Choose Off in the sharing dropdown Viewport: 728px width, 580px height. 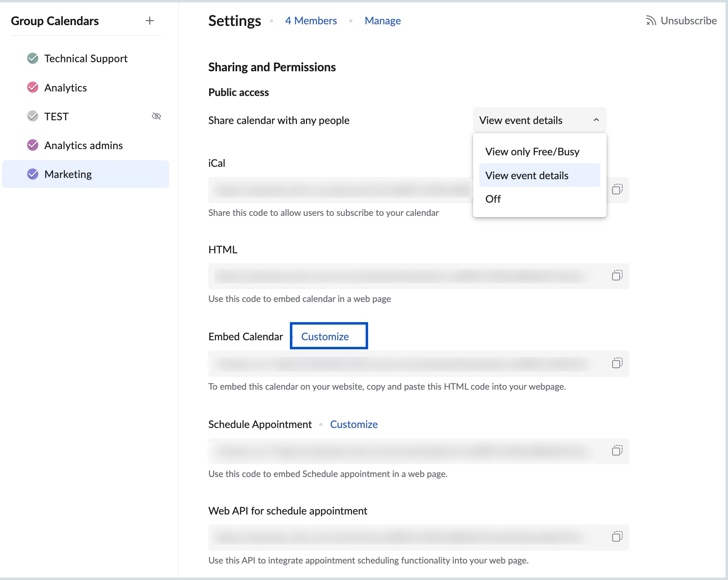click(493, 199)
